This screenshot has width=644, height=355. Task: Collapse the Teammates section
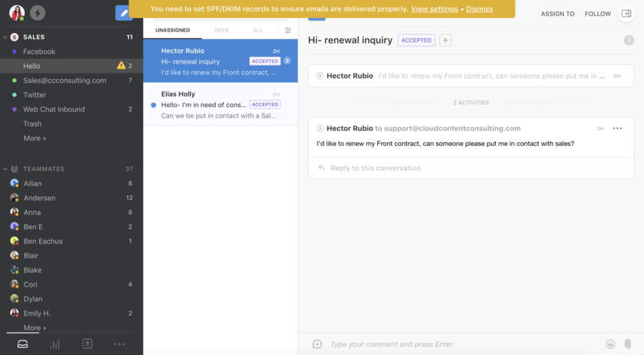tap(5, 169)
